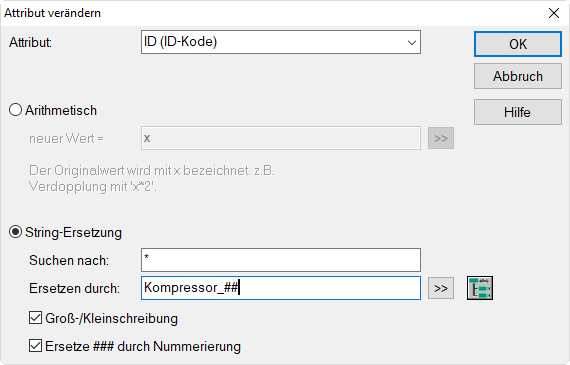Open help via the Hilfe button
This screenshot has height=365, width=570.
coord(518,112)
